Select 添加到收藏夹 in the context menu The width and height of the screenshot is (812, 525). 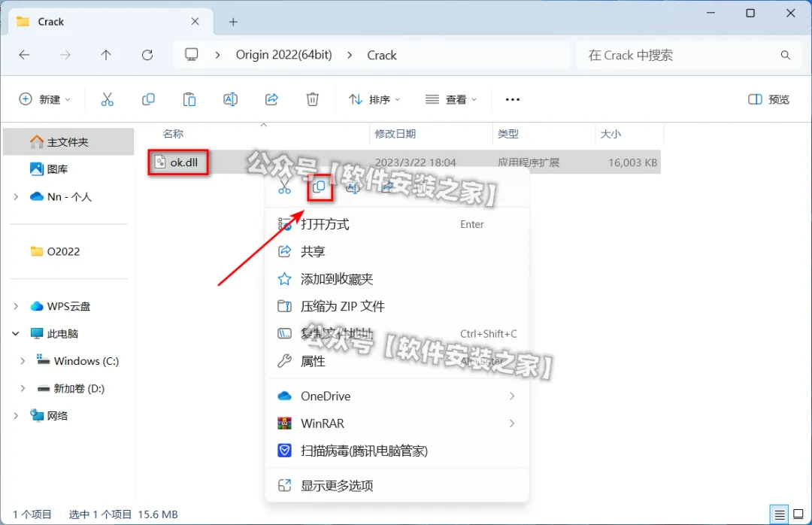[x=397, y=279]
